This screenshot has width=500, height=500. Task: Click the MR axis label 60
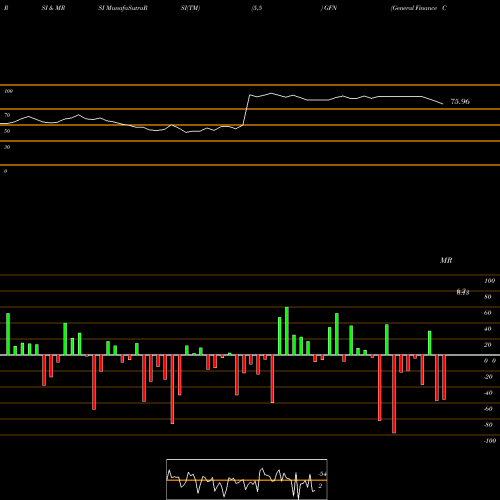point(488,313)
